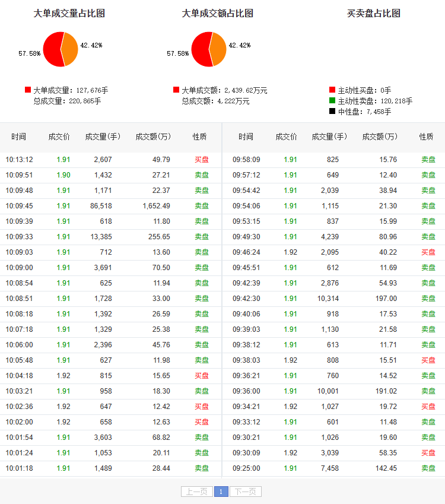Click the 买盘 label in the 10:02:36 row
The image size is (445, 504).
point(202,407)
